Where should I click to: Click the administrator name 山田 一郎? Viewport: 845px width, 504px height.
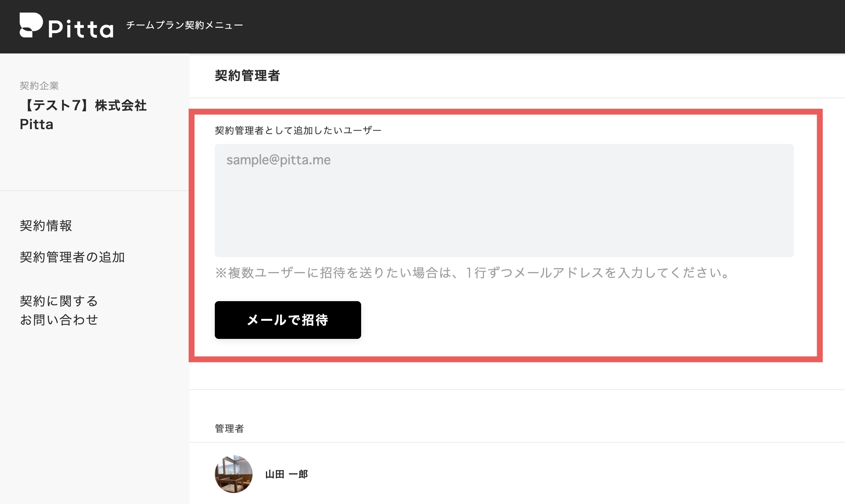(287, 474)
